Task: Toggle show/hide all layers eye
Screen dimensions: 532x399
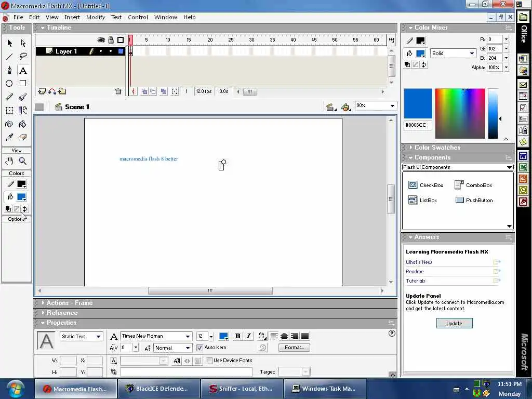Action: (x=101, y=40)
